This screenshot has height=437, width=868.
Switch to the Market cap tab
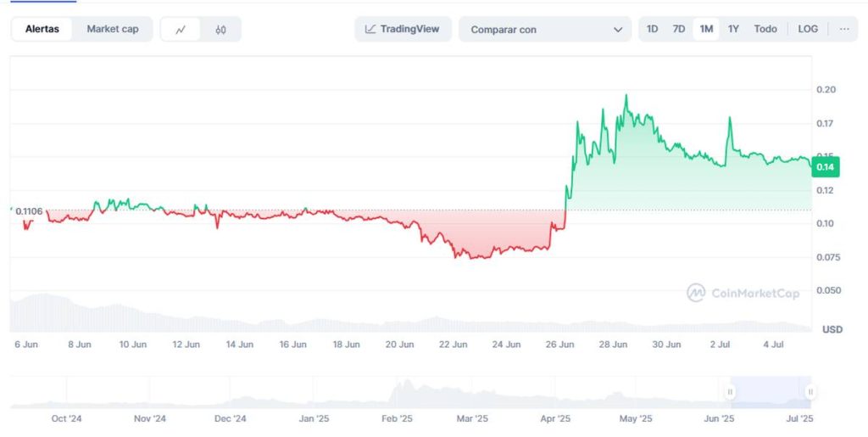point(113,29)
